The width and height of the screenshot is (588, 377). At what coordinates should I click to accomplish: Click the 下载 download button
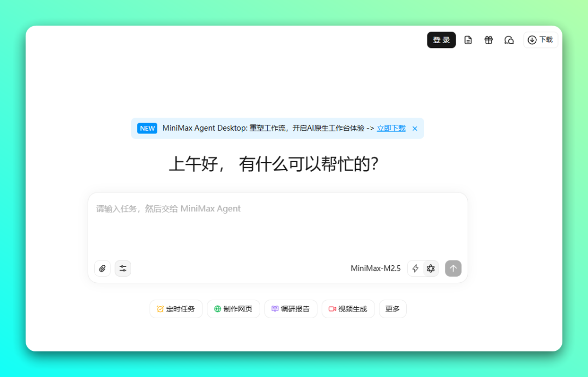click(x=541, y=40)
